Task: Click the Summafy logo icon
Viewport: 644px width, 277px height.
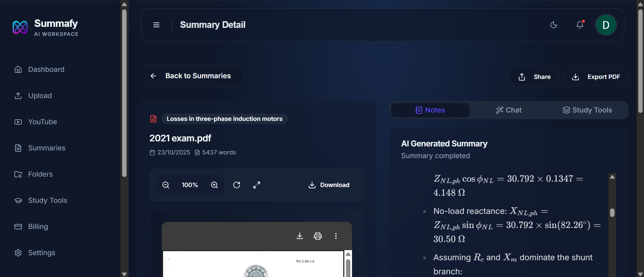Action: (x=20, y=27)
